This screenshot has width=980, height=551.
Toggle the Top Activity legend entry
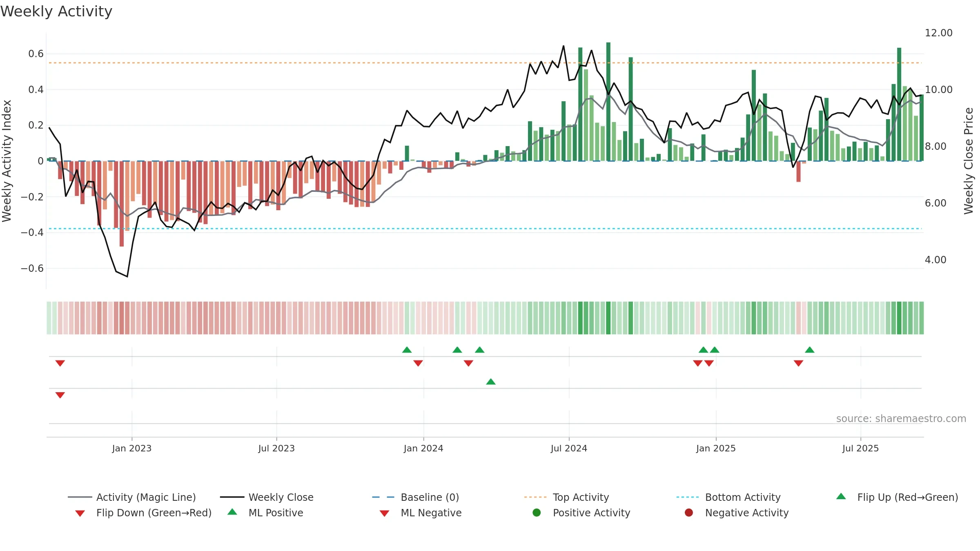click(566, 497)
